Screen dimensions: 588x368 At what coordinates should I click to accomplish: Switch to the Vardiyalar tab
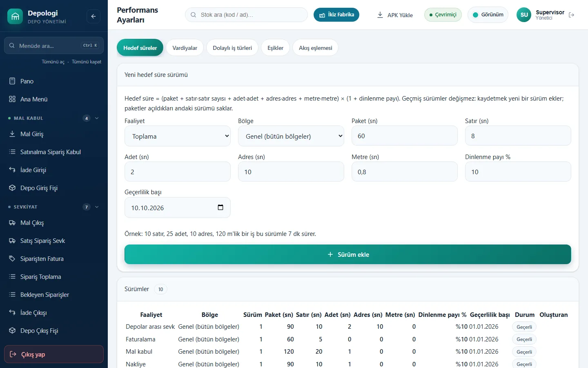[185, 48]
